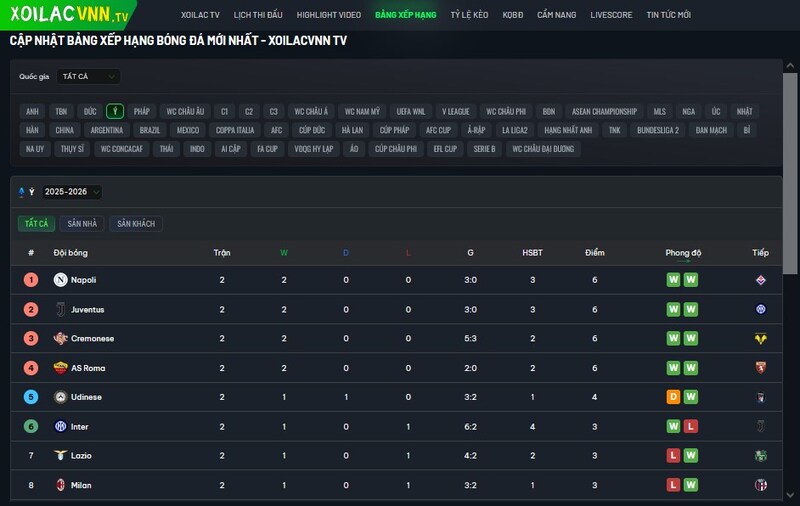Open Juventus's next opponent icon
800x506 pixels.
click(761, 309)
